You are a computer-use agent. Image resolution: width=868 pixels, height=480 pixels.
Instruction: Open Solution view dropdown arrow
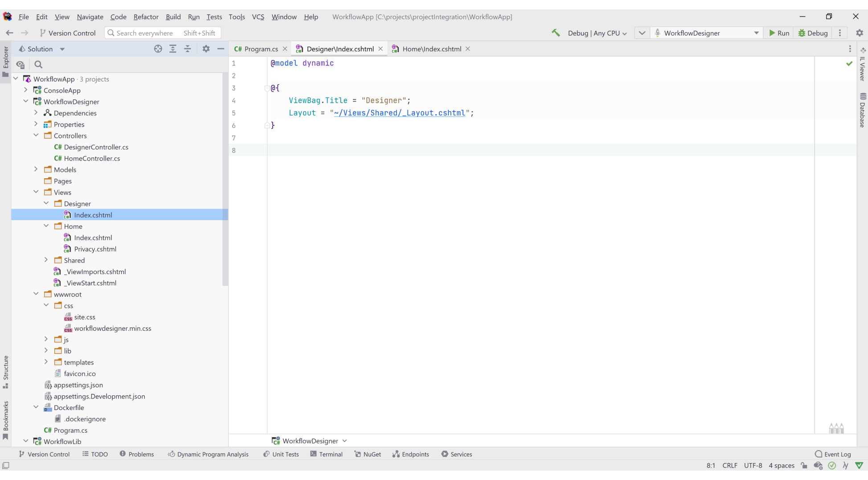pyautogui.click(x=62, y=49)
